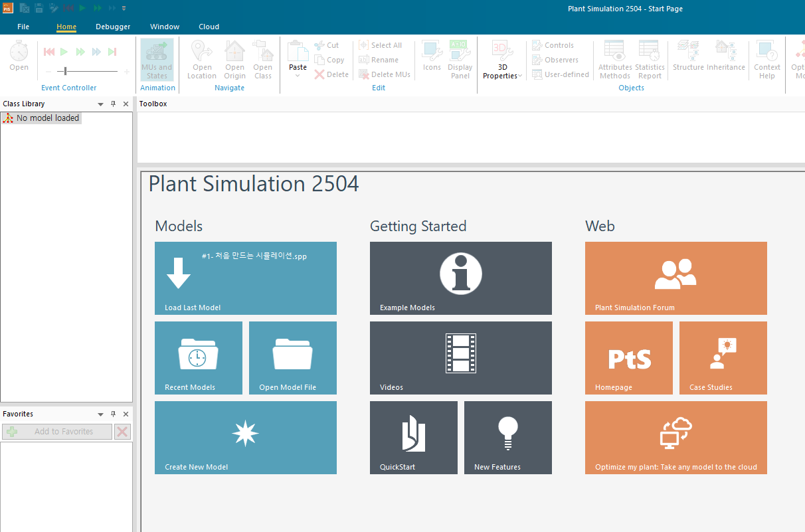Image resolution: width=805 pixels, height=532 pixels.
Task: Click the Open Model File tile
Action: (293, 358)
